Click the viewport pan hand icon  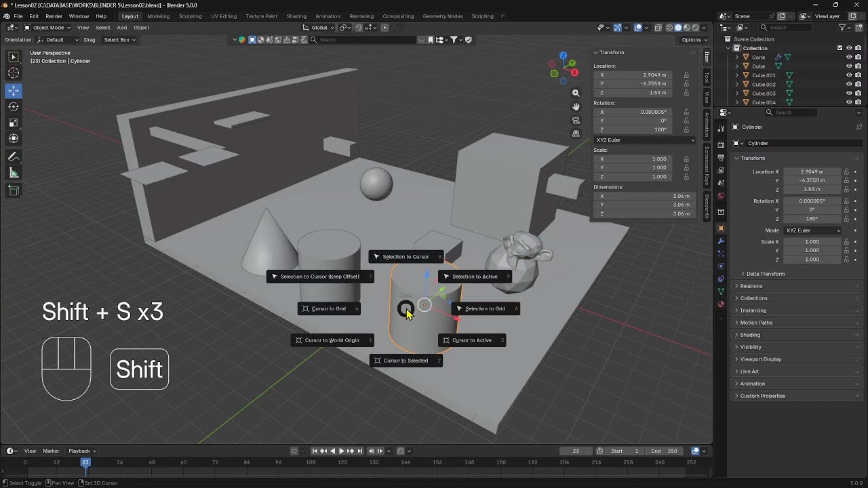[576, 106]
